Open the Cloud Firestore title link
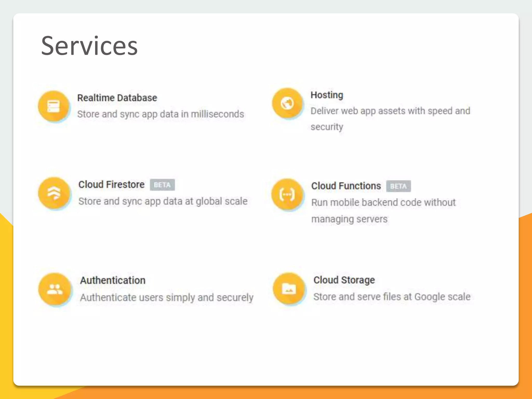 (x=111, y=184)
